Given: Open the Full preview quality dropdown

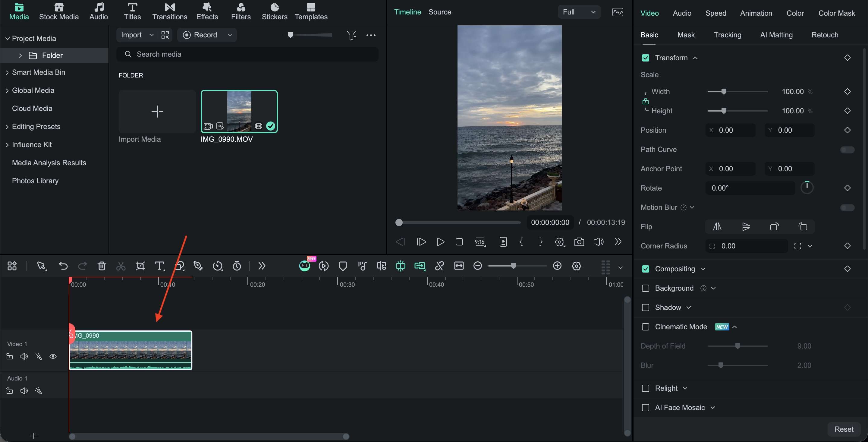Looking at the screenshot, I should [x=579, y=12].
